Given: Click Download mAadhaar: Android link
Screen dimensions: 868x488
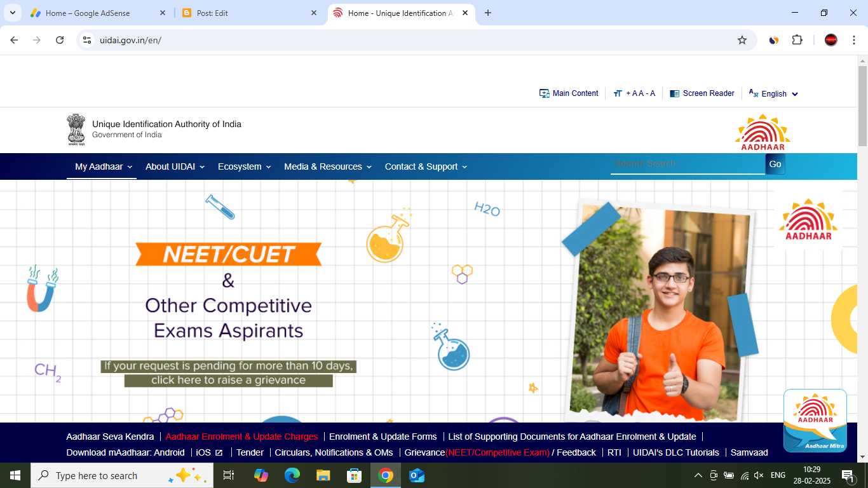Looking at the screenshot, I should tap(125, 452).
